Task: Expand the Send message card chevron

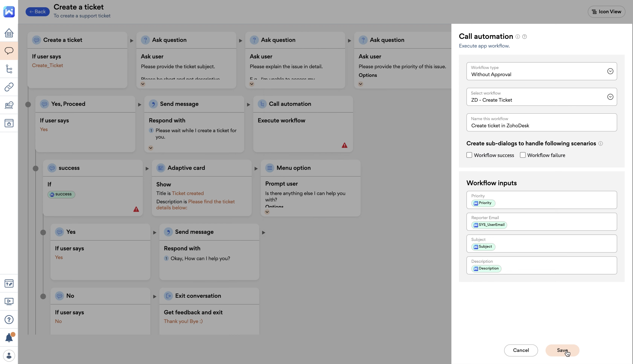Action: coord(151,148)
